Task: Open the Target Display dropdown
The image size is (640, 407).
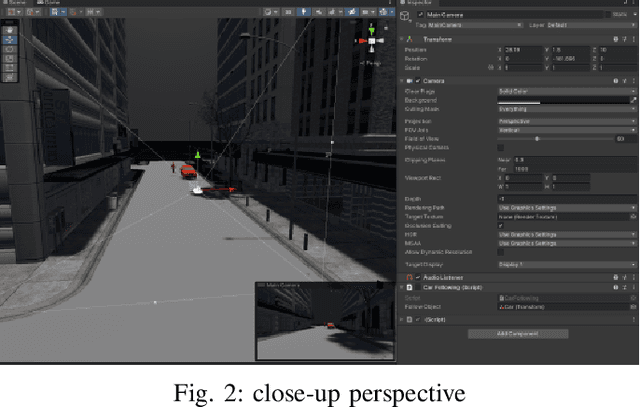Action: click(x=566, y=264)
